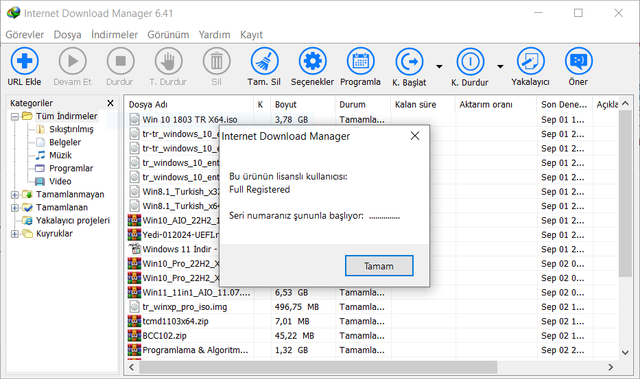640x379 pixels.
Task: Open Seçenekler gear options
Action: pos(313,61)
